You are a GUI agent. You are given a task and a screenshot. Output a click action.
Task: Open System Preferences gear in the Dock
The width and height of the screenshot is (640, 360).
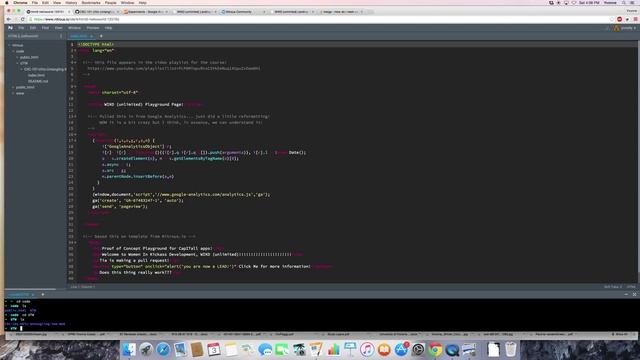(418, 350)
